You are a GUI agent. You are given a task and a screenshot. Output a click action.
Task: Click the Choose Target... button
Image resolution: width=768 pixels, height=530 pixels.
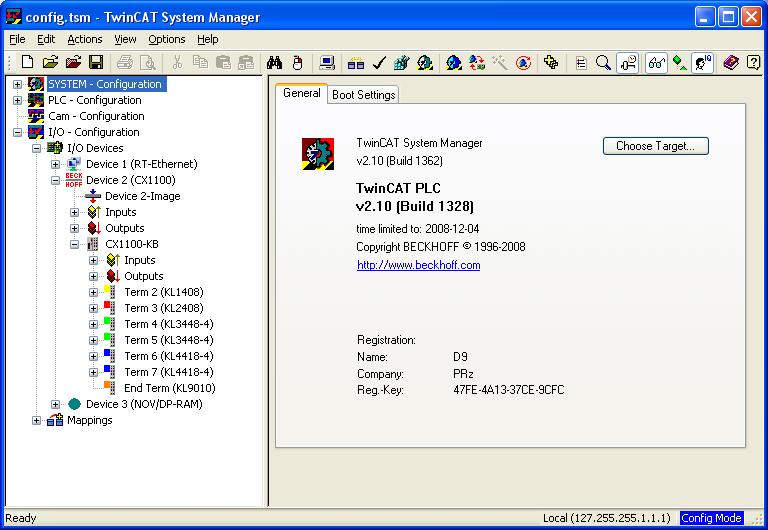coord(655,146)
